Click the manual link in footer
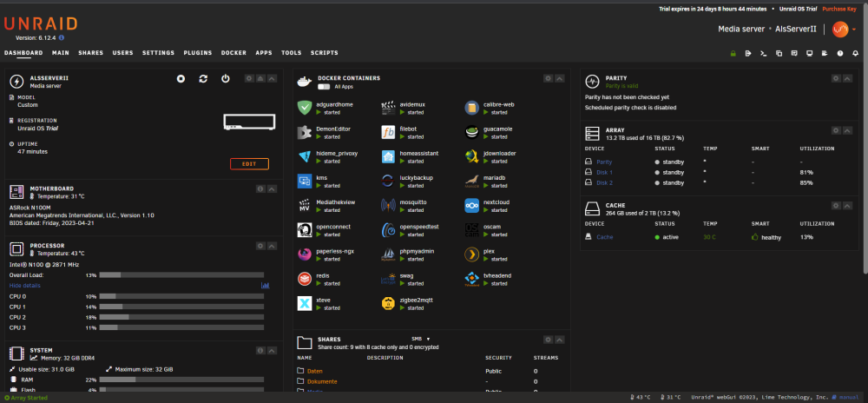Image resolution: width=868 pixels, height=403 pixels. [845, 398]
